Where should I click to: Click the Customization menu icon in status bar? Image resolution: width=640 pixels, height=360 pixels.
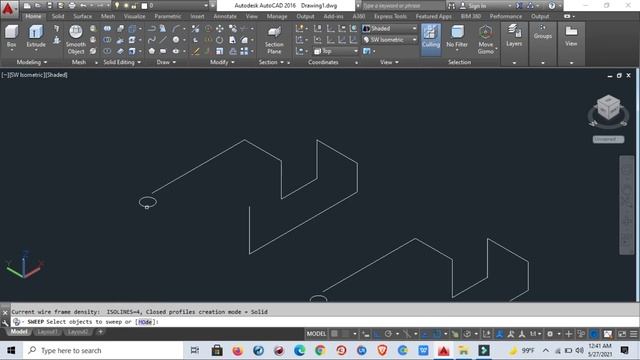633,334
